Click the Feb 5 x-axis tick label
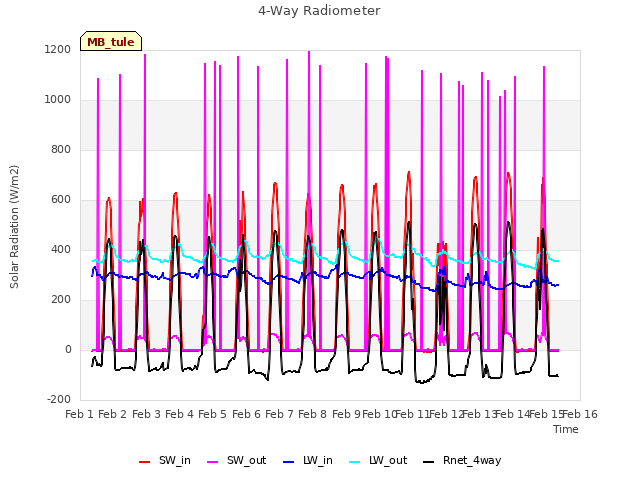 pyautogui.click(x=212, y=414)
